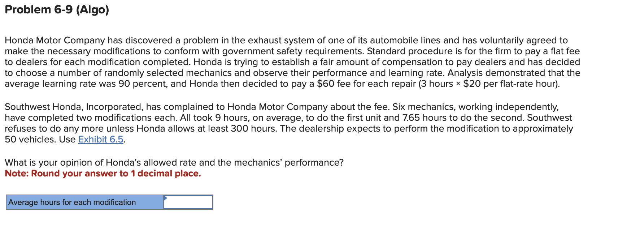Select the first paragraph about Honda Motor Company
This screenshot has height=243, width=644.
(x=289, y=62)
